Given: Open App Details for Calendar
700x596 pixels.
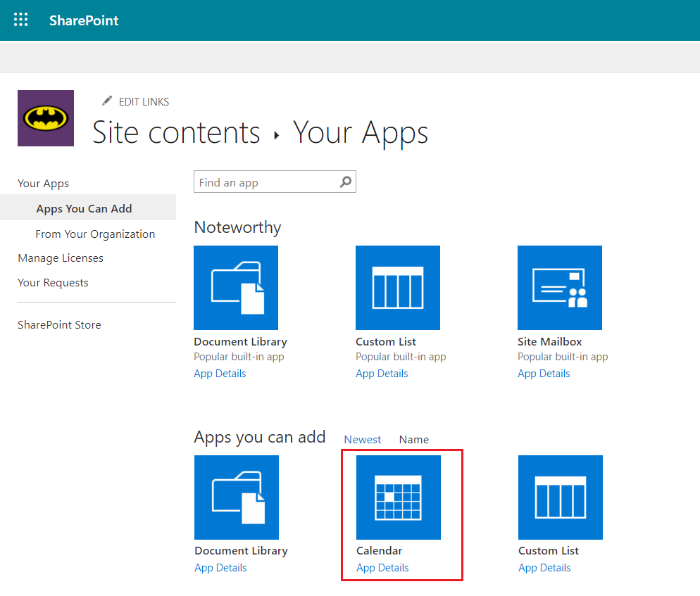Looking at the screenshot, I should tap(382, 568).
